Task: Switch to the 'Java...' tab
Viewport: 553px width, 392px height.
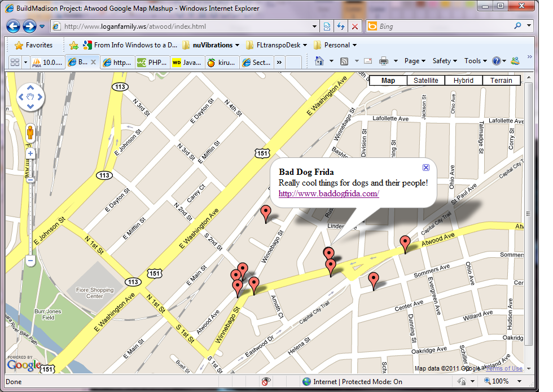Action: [x=187, y=63]
